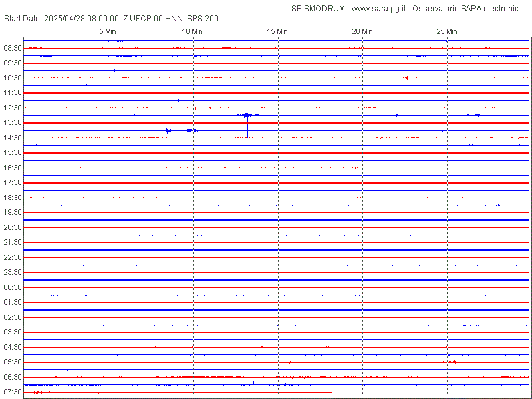
Task: Select the 17:30 row time label
Action: [13, 182]
